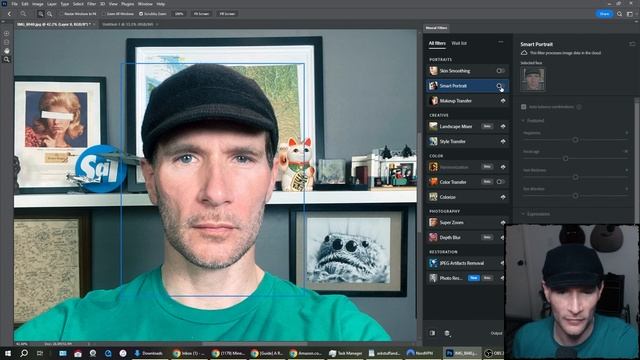Click the Neural Filters panel tab
This screenshot has height=360, width=640.
point(436,28)
